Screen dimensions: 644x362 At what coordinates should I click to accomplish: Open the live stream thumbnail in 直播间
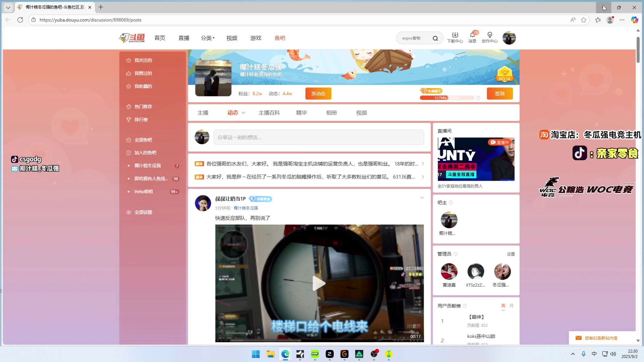click(x=476, y=159)
